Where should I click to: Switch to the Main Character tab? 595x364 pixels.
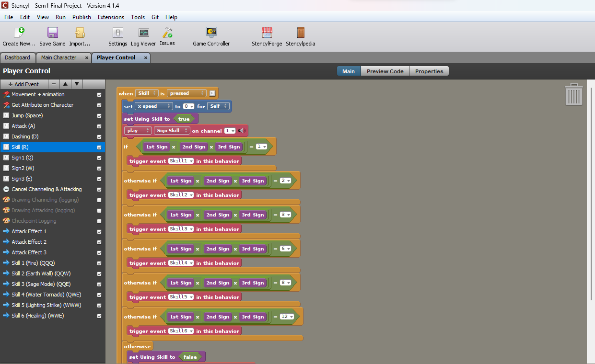(58, 57)
